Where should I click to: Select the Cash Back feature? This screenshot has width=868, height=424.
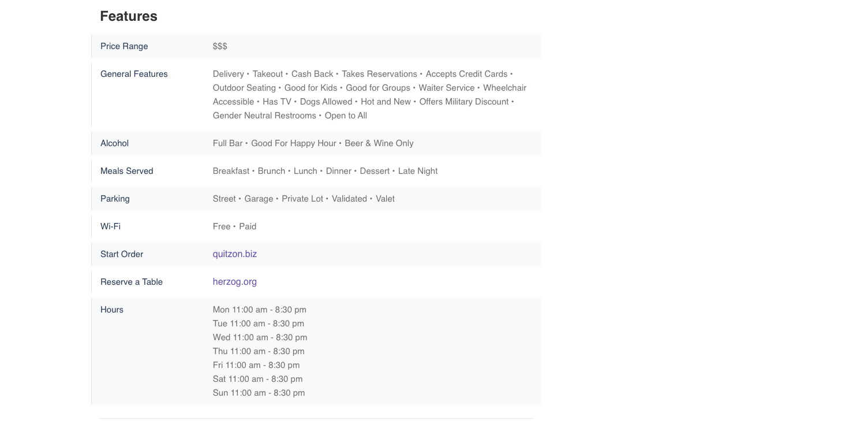(312, 74)
